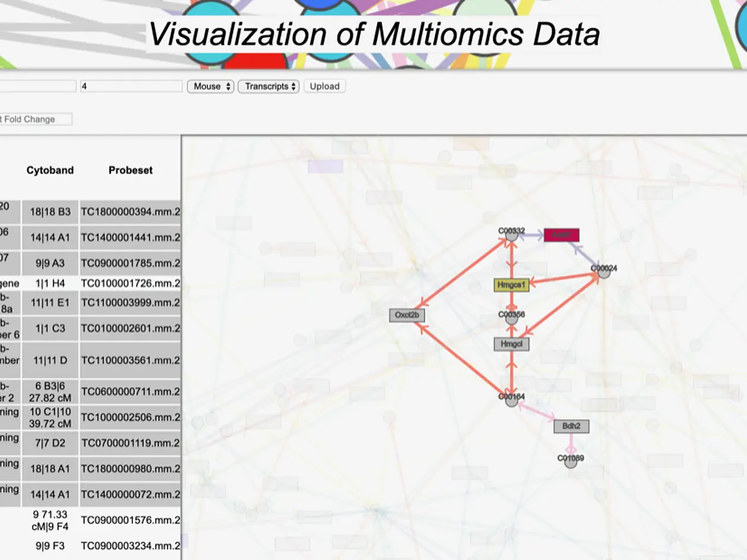The width and height of the screenshot is (747, 560).
Task: Click probeset TC1800000394.mm.2 cell
Action: point(130,212)
